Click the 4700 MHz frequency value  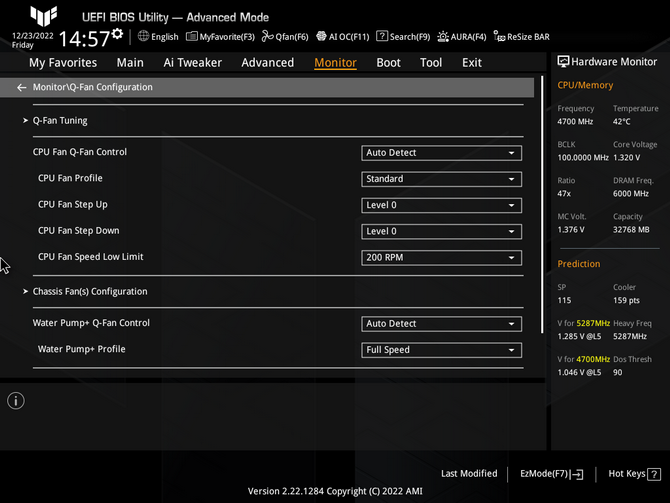pos(575,122)
